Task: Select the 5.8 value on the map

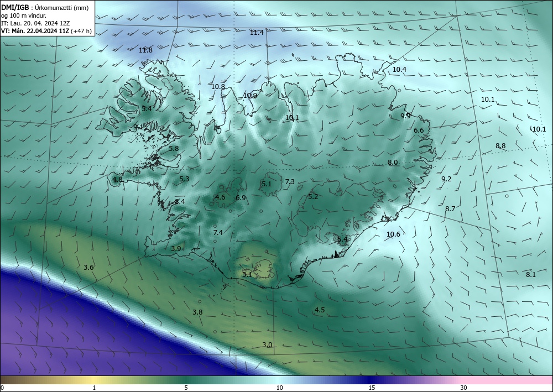Action: pyautogui.click(x=174, y=148)
